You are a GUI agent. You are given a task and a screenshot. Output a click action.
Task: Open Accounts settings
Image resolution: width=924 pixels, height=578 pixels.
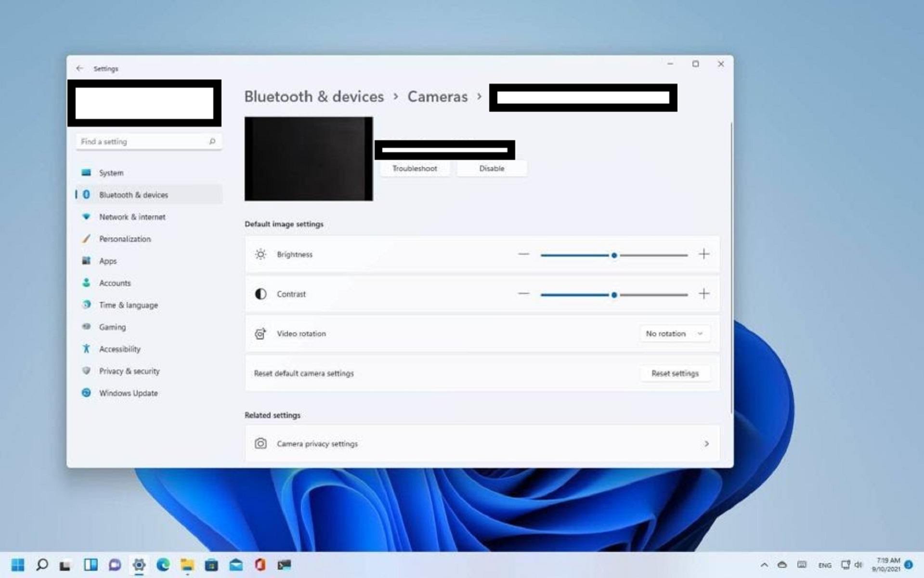[x=115, y=283]
